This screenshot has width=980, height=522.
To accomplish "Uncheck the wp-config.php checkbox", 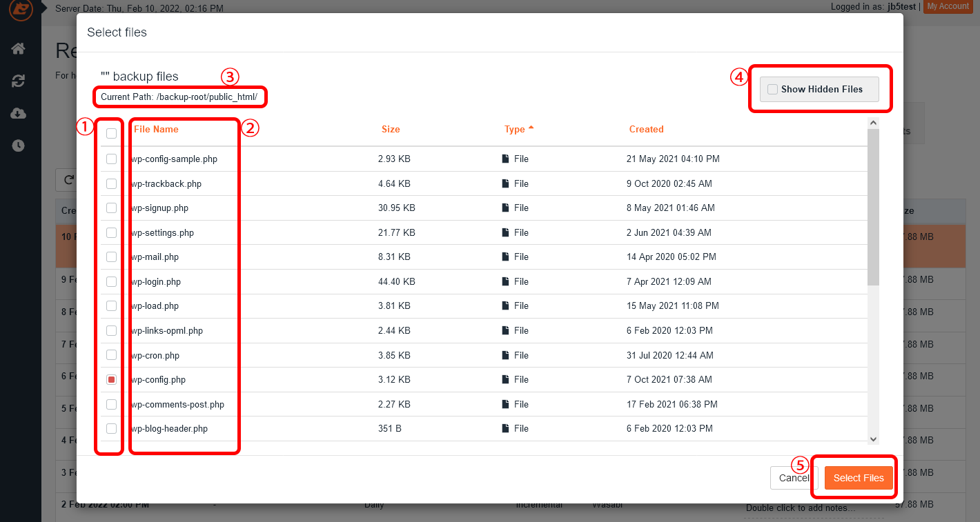I will [111, 380].
